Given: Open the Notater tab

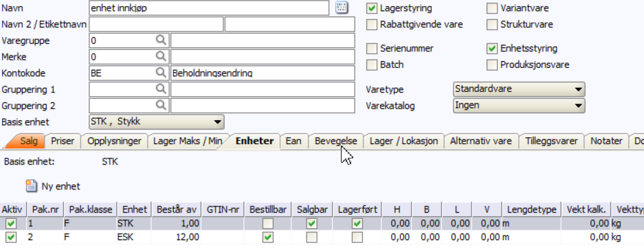Looking at the screenshot, I should click(x=606, y=141).
